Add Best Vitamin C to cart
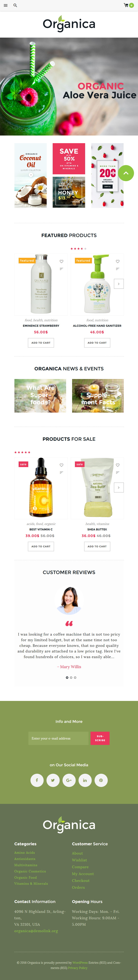The height and width of the screenshot is (980, 138). click(x=41, y=546)
